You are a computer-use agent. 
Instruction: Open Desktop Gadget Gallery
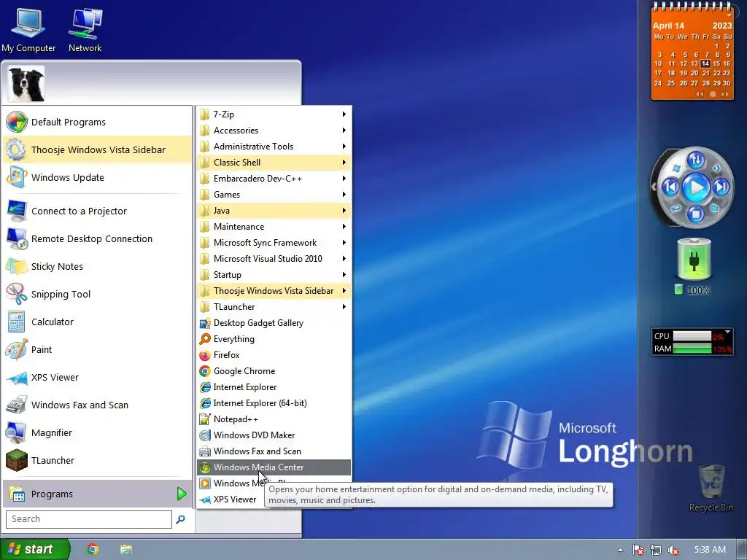[274, 323]
